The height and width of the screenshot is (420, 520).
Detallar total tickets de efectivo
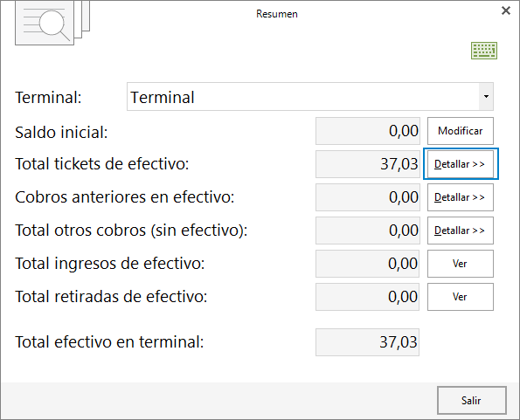461,164
